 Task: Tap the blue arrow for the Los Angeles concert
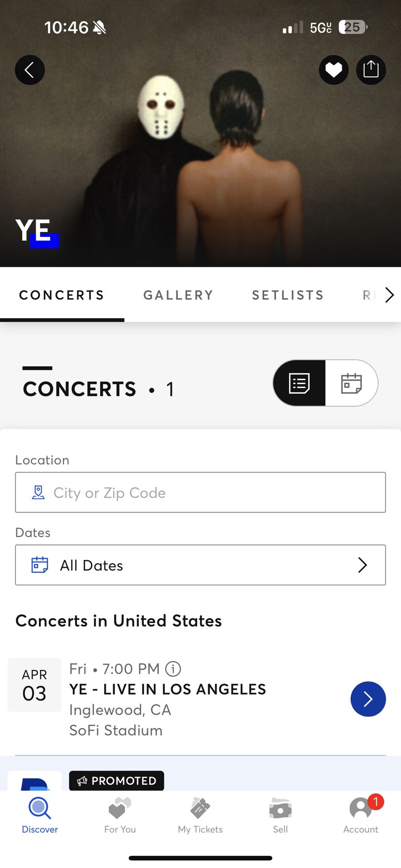click(368, 699)
